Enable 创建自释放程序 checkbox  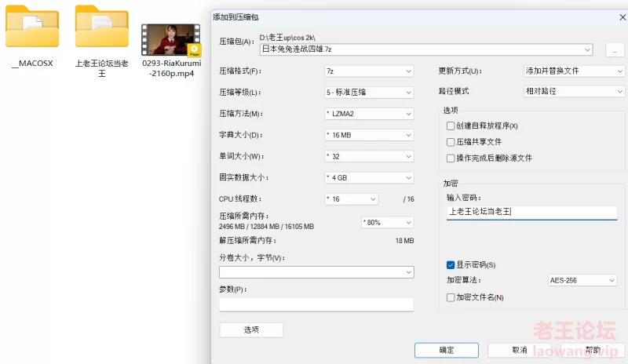pos(451,126)
